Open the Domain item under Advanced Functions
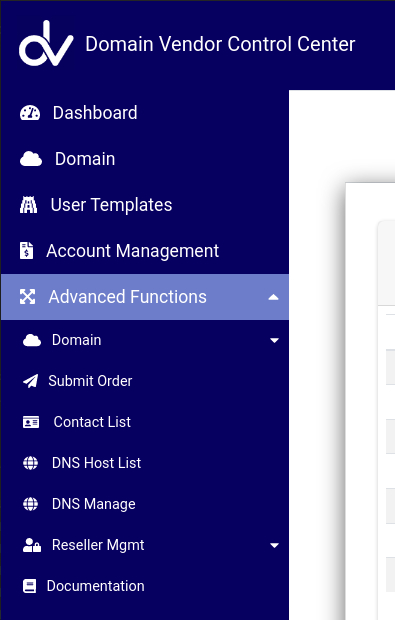This screenshot has height=620, width=395. tap(145, 340)
